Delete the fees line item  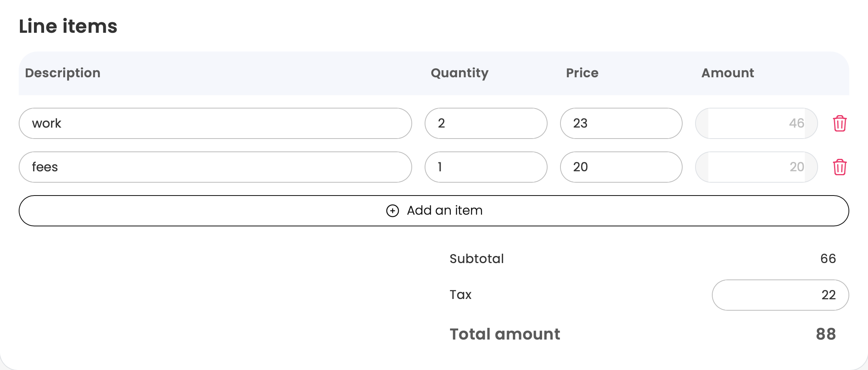[840, 167]
